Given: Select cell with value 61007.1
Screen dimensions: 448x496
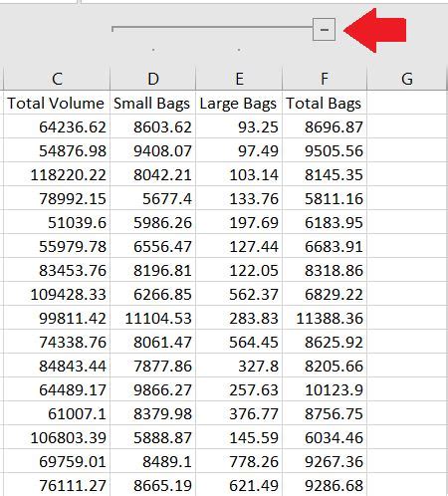Looking at the screenshot, I should (57, 413).
